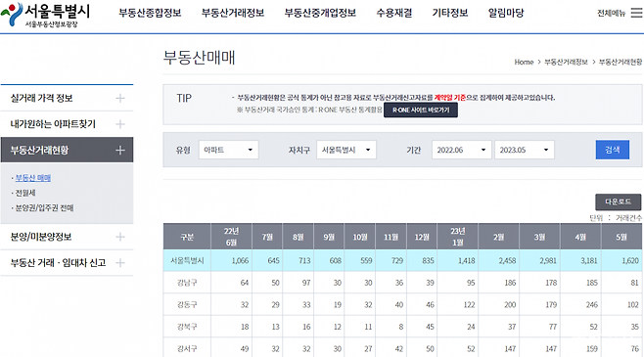The image size is (644, 357).
Task: Open 부동산거래정보 menu
Action: point(233,13)
